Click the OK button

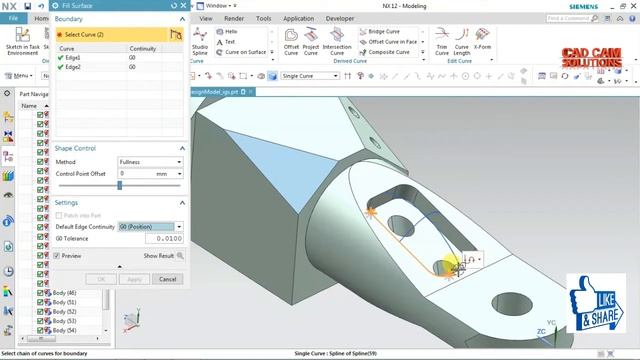coord(101,279)
